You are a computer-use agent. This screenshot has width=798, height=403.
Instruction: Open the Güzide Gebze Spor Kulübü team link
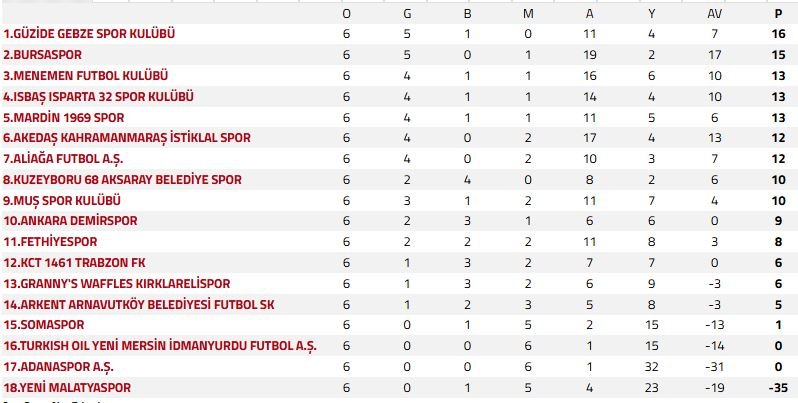pyautogui.click(x=89, y=34)
